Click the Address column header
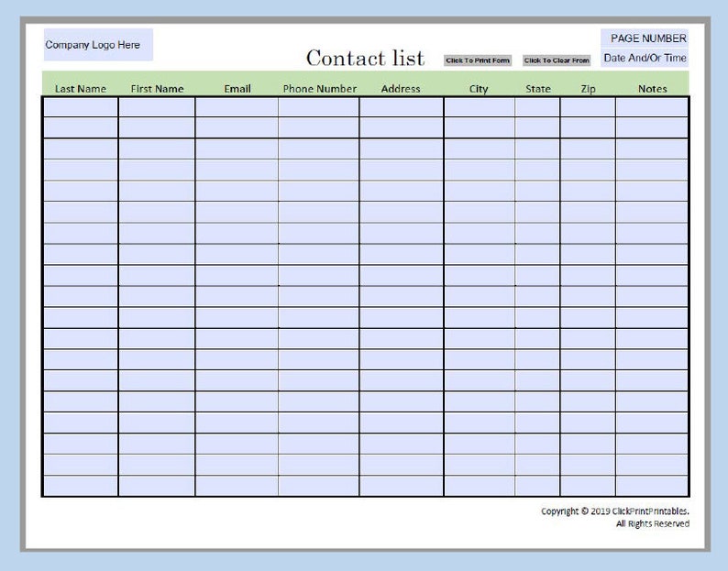Screen dimensions: 728x571 401,89
